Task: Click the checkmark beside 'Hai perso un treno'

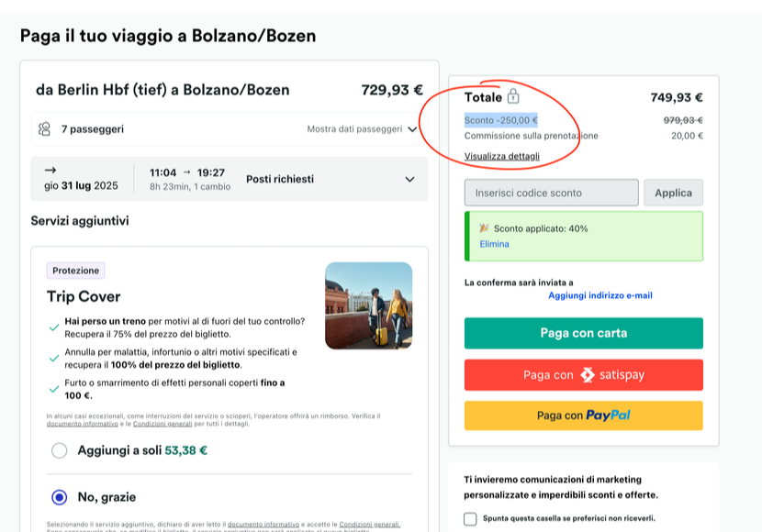Action: pyautogui.click(x=54, y=327)
